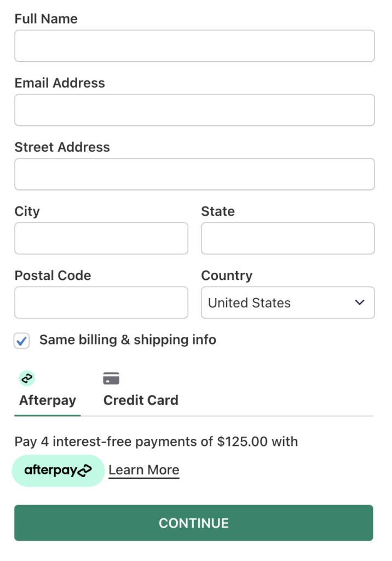Viewport: 392px width, 561px height.
Task: Click the chevron on the Country selector
Action: click(360, 302)
